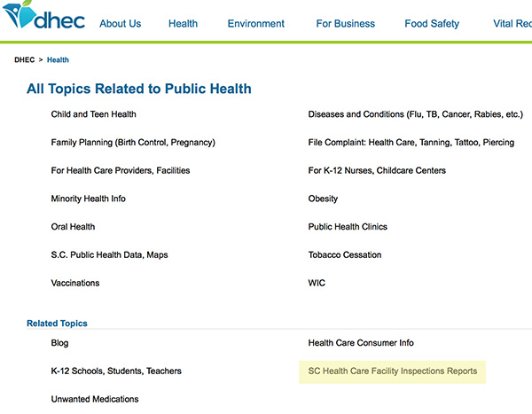Open Health Care Consumer Info link
Viewport: 532px width, 414px height.
(x=361, y=343)
